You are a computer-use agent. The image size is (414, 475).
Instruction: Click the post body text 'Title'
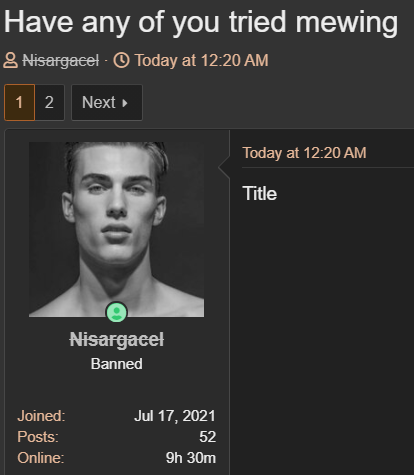260,194
